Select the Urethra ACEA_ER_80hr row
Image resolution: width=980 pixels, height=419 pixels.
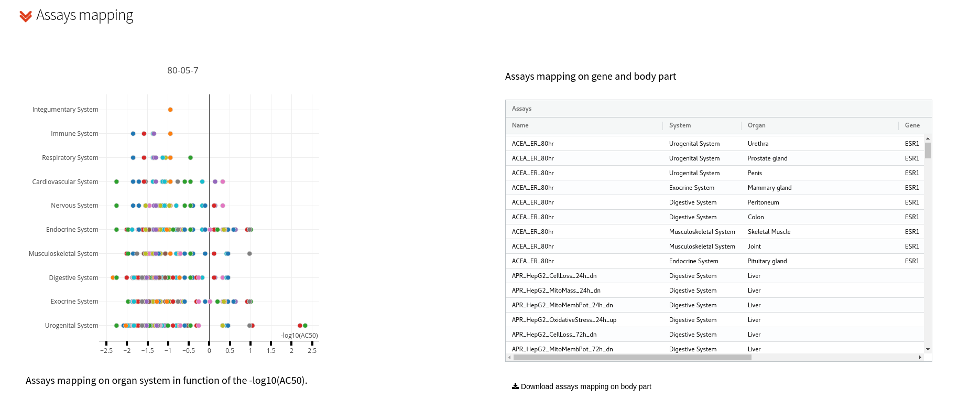click(x=715, y=144)
